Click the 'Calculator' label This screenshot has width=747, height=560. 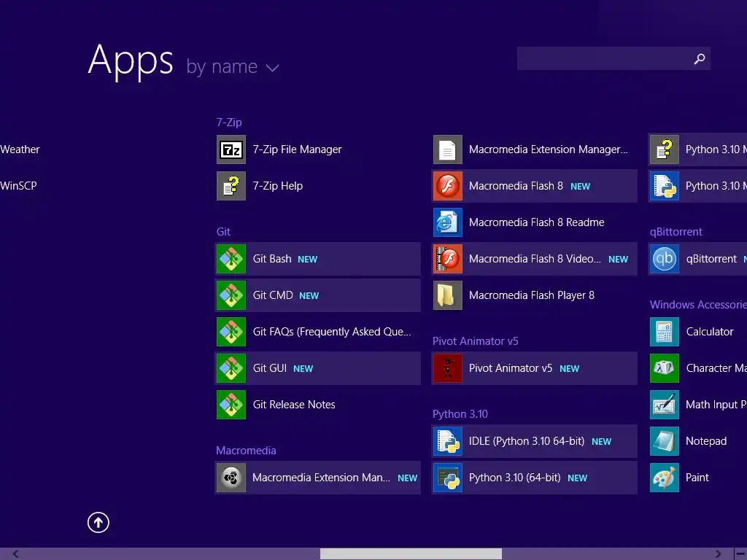tap(709, 332)
